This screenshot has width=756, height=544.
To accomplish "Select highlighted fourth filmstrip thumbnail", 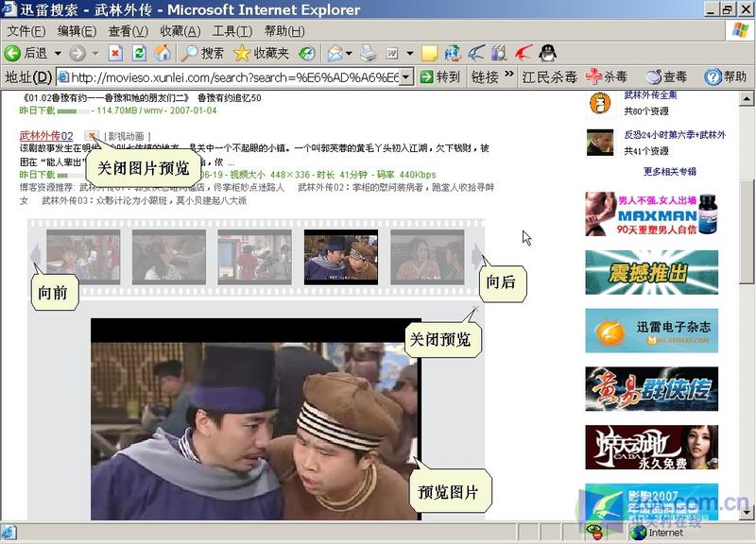I will pyautogui.click(x=341, y=256).
